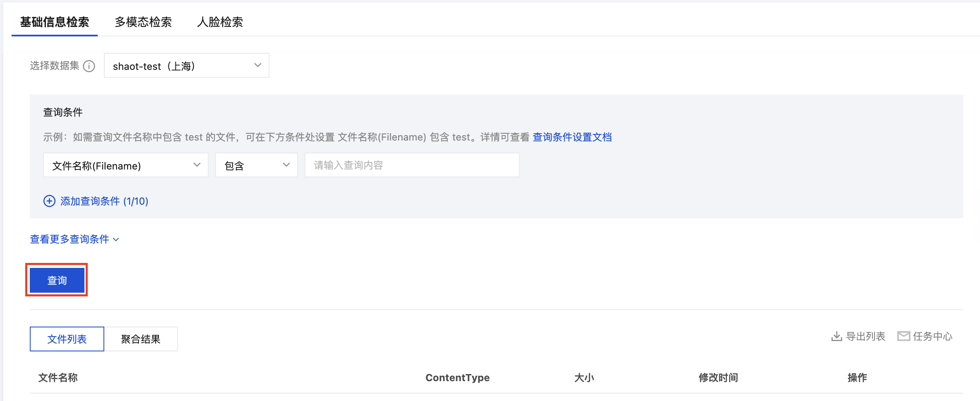Open 任务中心 from the toolbar
Viewport: 980px width, 401px height.
[932, 337]
